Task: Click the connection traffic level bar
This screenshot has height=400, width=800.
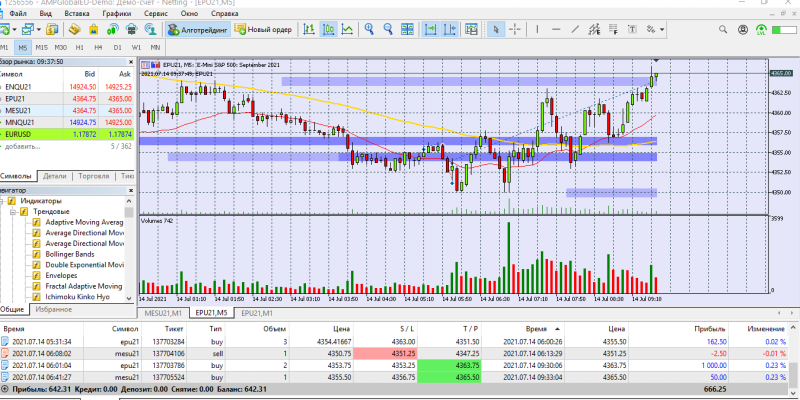Action: [x=783, y=30]
